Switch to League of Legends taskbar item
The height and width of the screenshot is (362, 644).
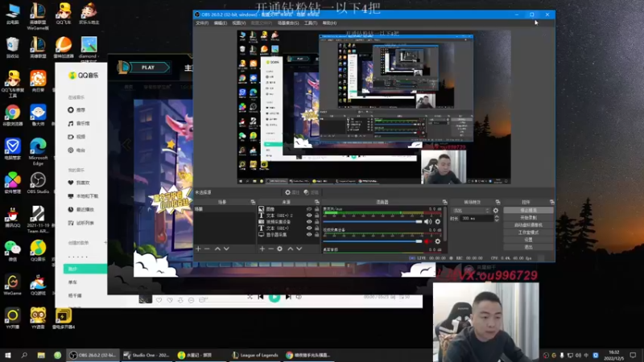pos(254,355)
